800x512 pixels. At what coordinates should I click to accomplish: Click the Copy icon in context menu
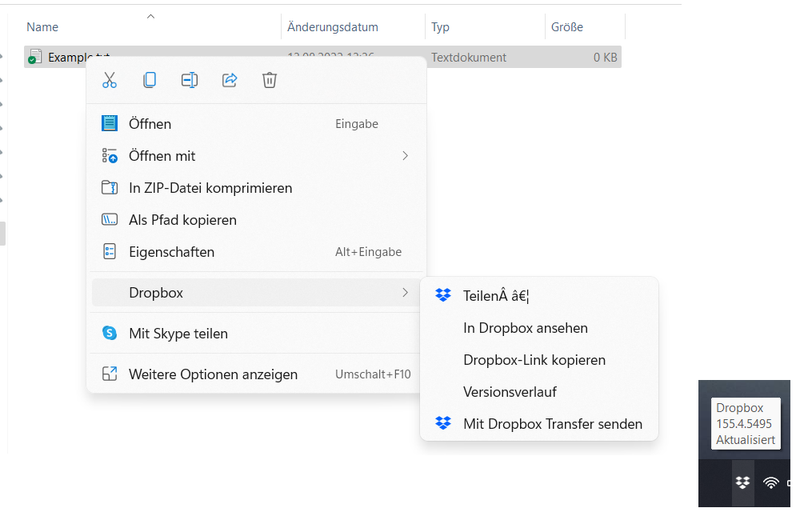150,80
